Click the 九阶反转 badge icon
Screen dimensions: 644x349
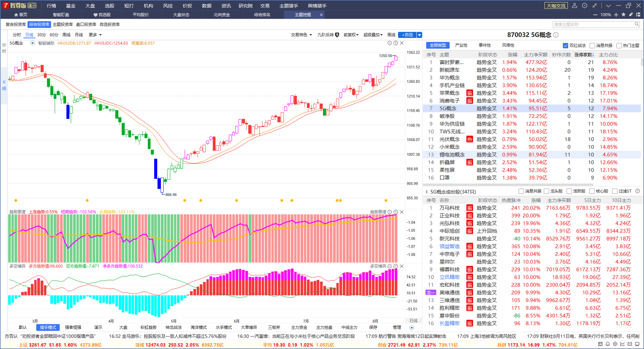pos(337,35)
